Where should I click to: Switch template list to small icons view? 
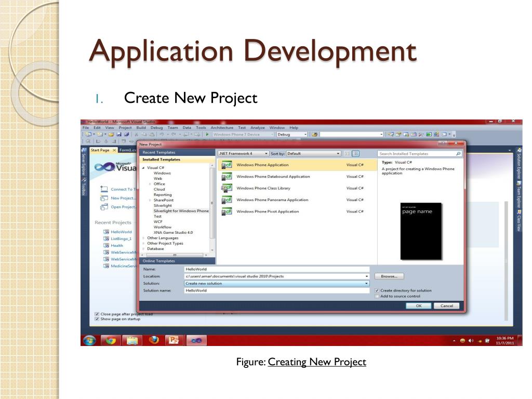347,154
